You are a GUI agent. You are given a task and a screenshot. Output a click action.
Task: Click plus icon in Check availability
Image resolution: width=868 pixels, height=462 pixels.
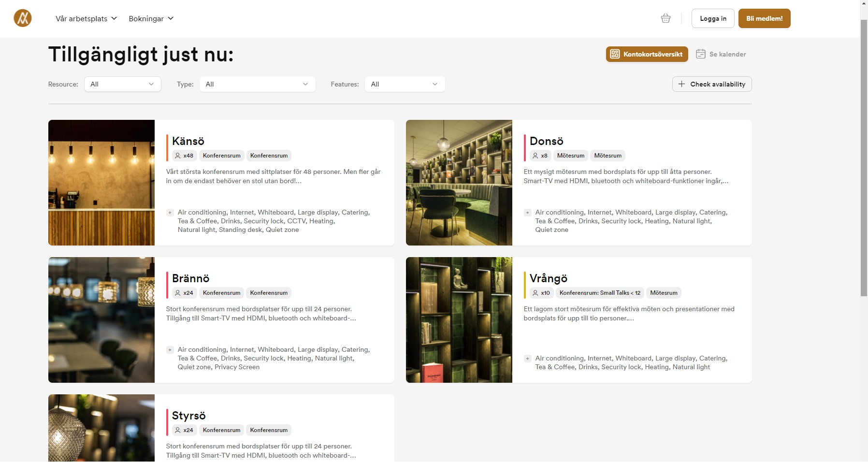pos(681,84)
